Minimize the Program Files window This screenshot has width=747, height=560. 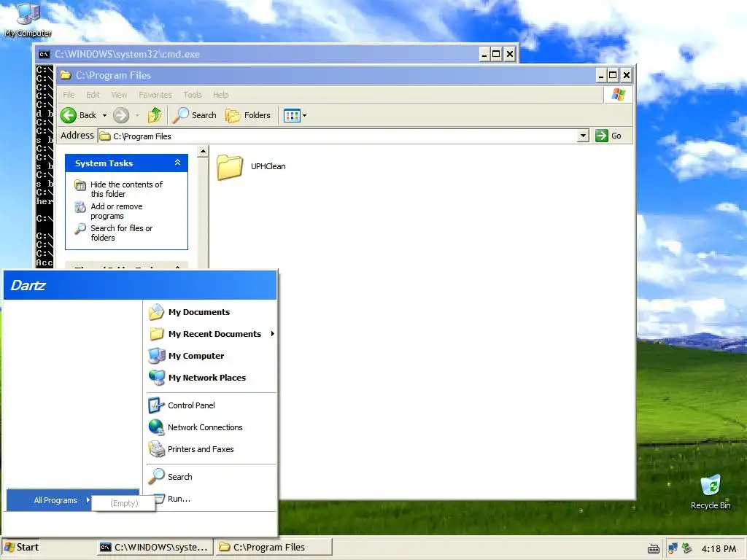pyautogui.click(x=600, y=75)
